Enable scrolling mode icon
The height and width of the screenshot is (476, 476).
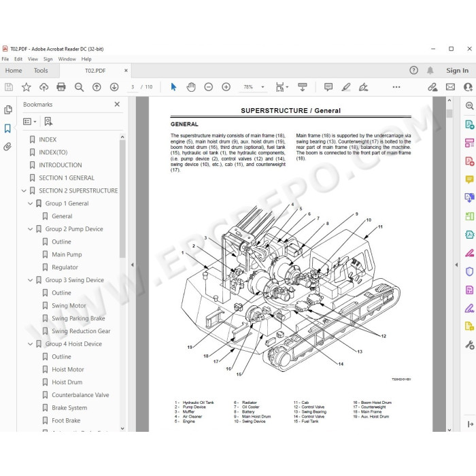[303, 87]
